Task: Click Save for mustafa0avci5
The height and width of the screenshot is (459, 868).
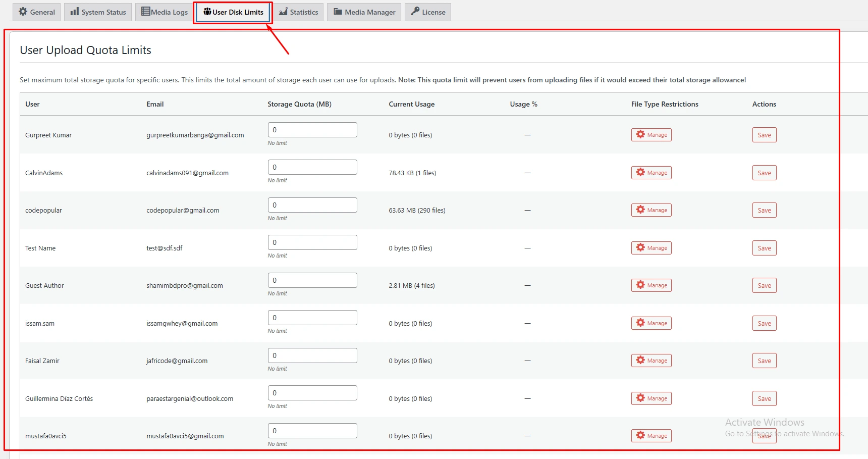Action: (764, 435)
